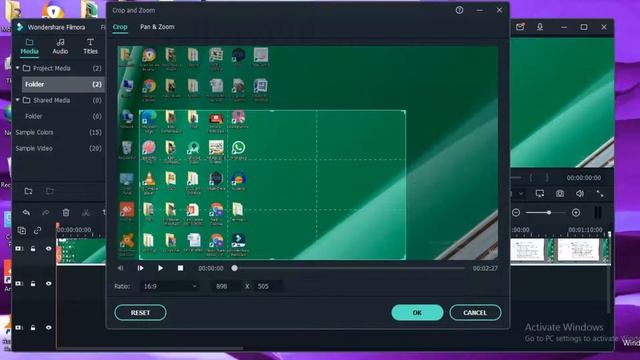Viewport: 640px width, 360px height.
Task: Open the Ratio 16:9 dropdown
Action: pos(169,286)
